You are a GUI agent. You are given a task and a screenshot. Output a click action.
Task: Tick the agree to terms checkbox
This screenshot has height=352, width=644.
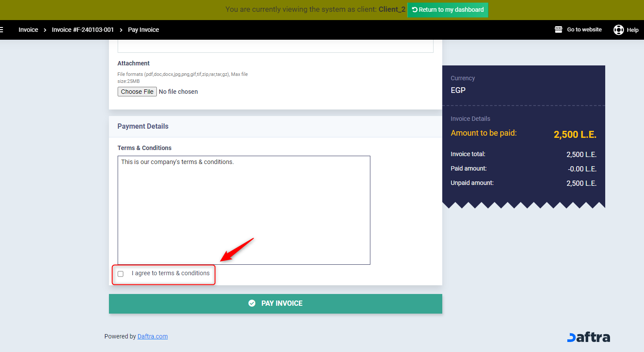pyautogui.click(x=121, y=274)
